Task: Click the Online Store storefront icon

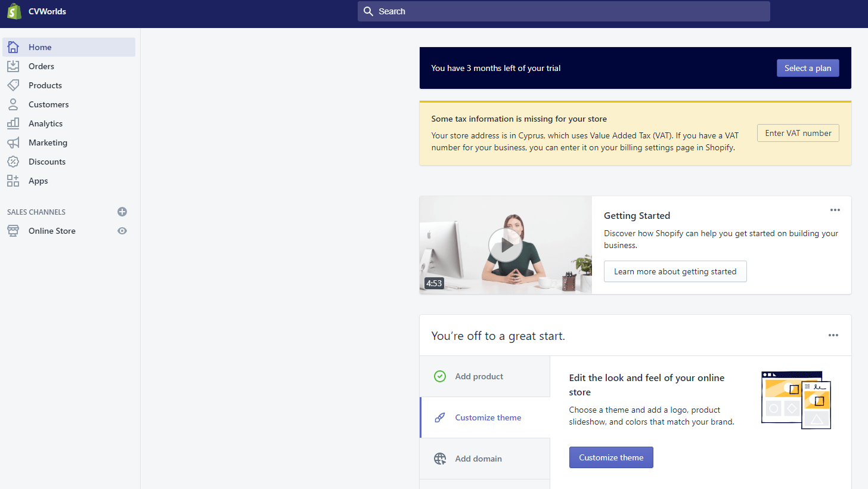Action: point(13,231)
